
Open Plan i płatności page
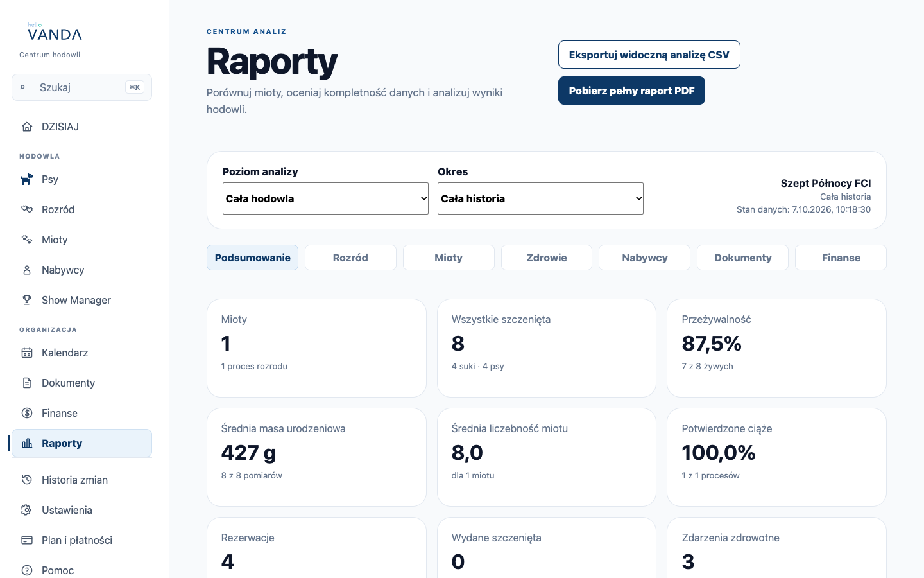click(81, 540)
